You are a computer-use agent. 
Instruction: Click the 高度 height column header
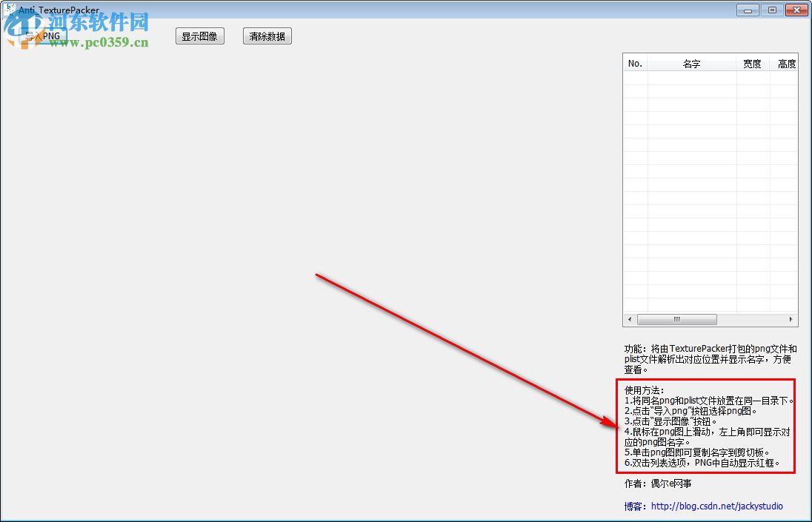point(785,63)
